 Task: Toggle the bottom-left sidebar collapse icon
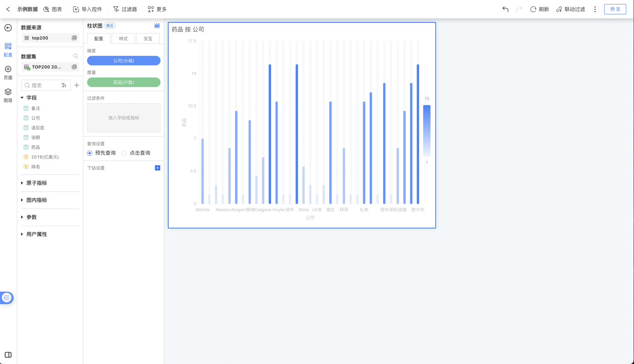tap(8, 355)
